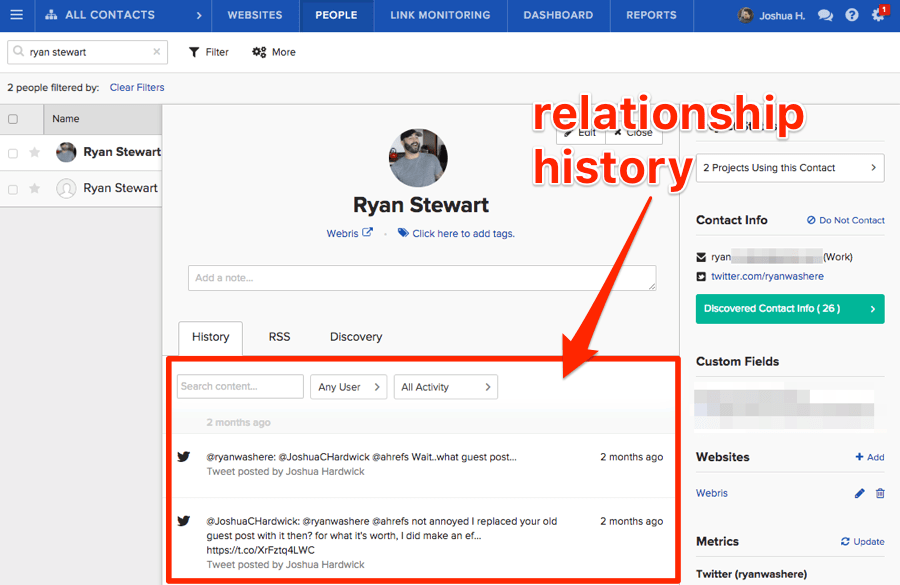The height and width of the screenshot is (585, 900).
Task: Clear the search box with X icon
Action: pyautogui.click(x=156, y=52)
